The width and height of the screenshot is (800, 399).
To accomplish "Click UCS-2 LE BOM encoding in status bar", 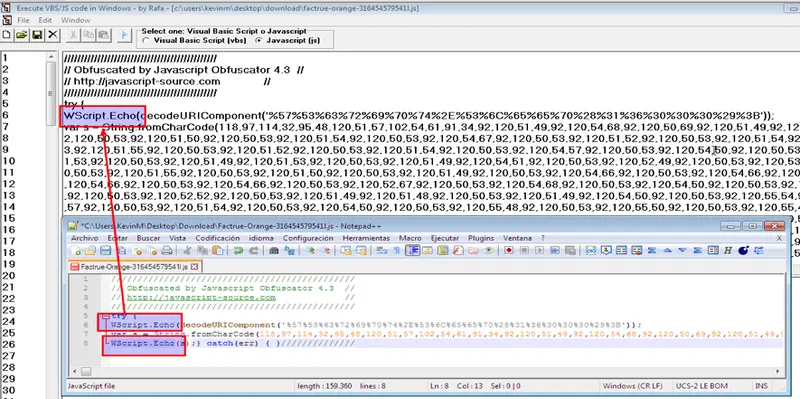I will [x=702, y=386].
